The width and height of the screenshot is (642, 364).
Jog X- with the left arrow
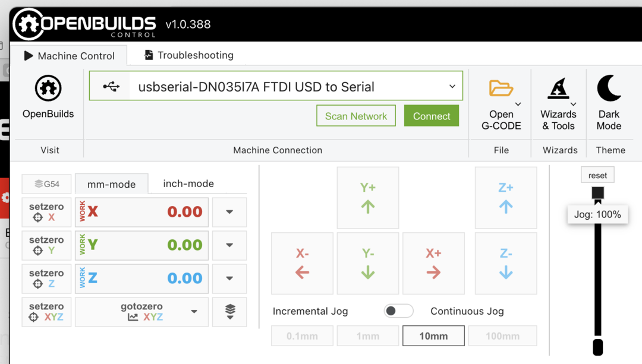pyautogui.click(x=302, y=264)
